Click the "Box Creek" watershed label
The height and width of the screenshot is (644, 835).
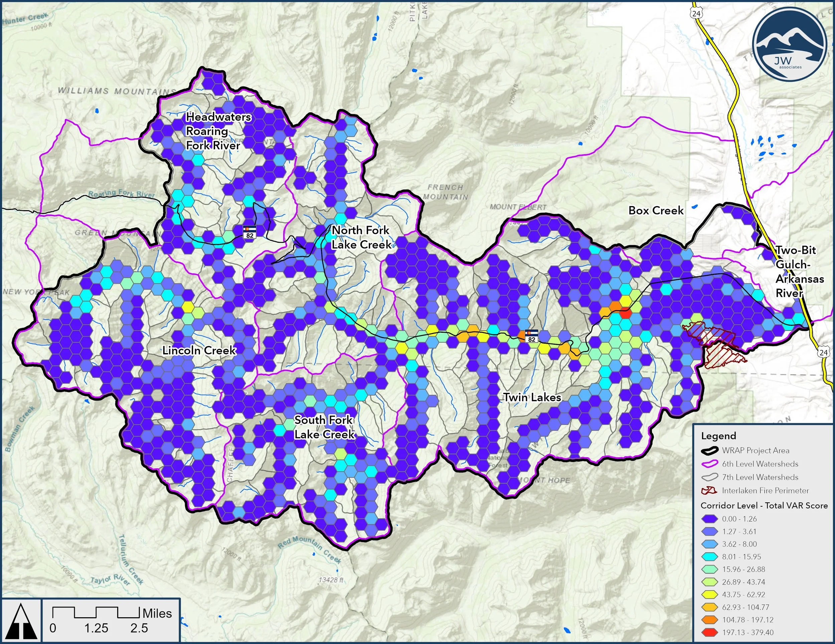point(656,210)
